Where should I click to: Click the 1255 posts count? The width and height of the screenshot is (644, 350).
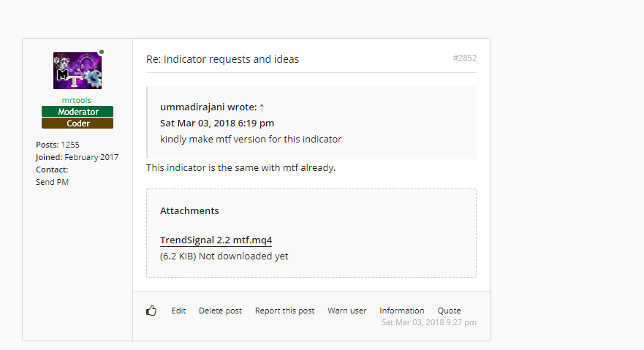click(x=72, y=145)
